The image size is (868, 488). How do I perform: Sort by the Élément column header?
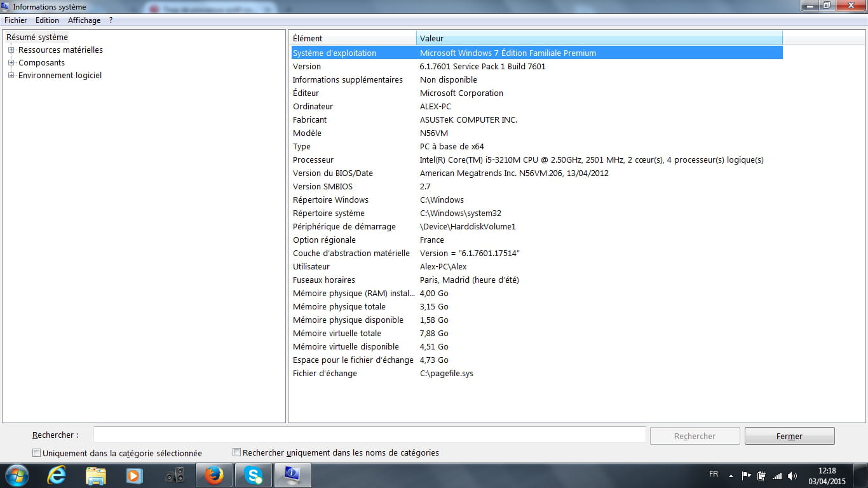point(353,38)
